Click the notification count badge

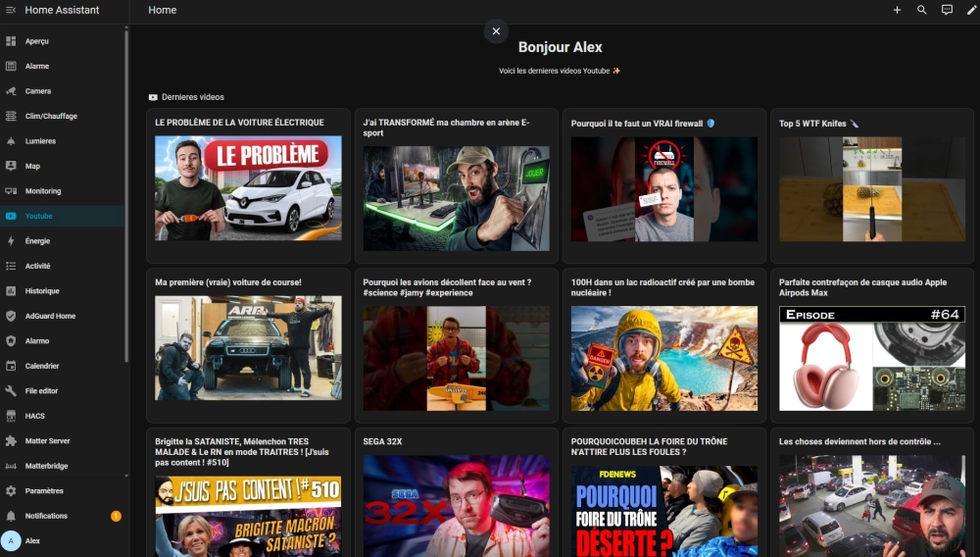pos(116,517)
